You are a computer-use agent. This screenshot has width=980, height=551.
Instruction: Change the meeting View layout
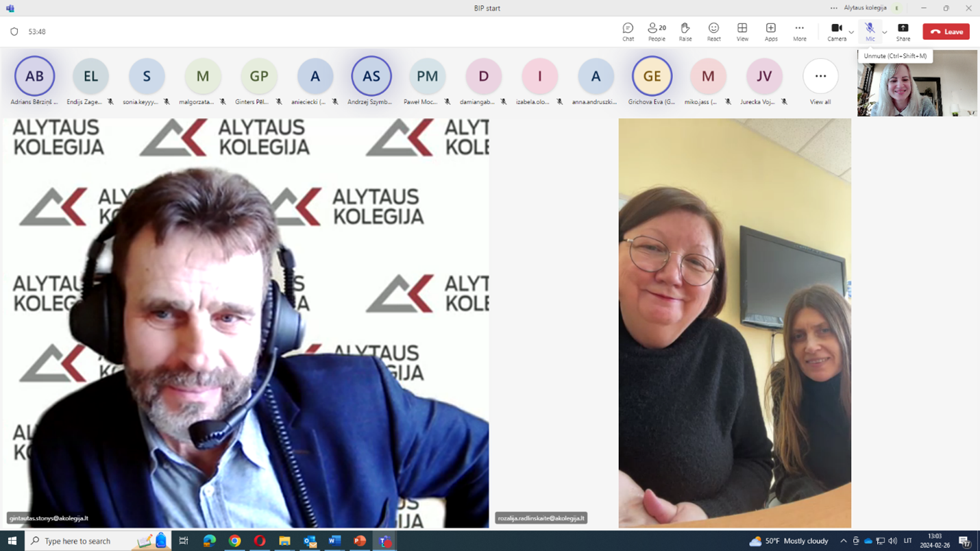(742, 32)
